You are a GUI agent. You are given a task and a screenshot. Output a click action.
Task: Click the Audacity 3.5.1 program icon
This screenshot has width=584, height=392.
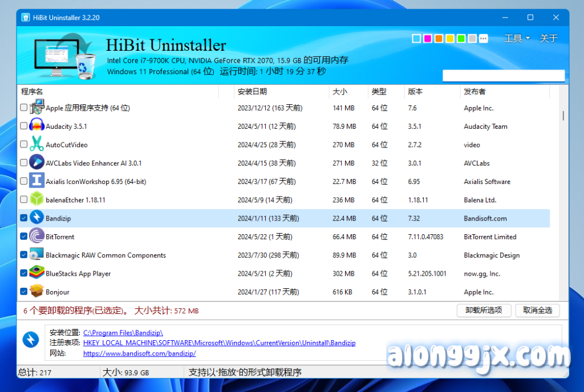point(37,126)
